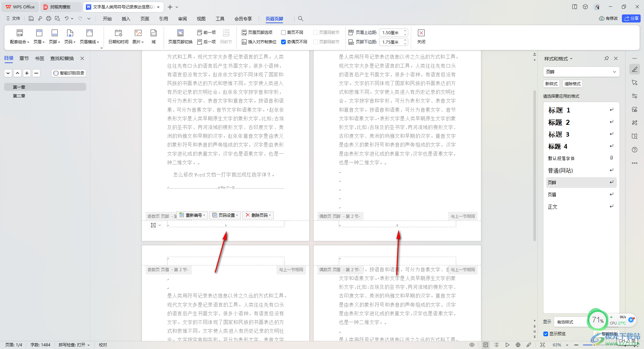Open the 页码设置 dropdown
This screenshot has width=644, height=349.
(x=225, y=215)
